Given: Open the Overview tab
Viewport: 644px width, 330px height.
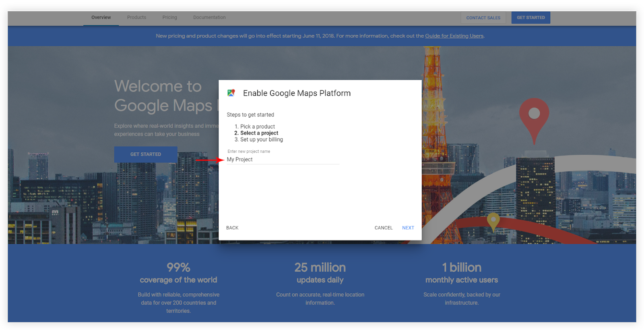Looking at the screenshot, I should pyautogui.click(x=101, y=17).
